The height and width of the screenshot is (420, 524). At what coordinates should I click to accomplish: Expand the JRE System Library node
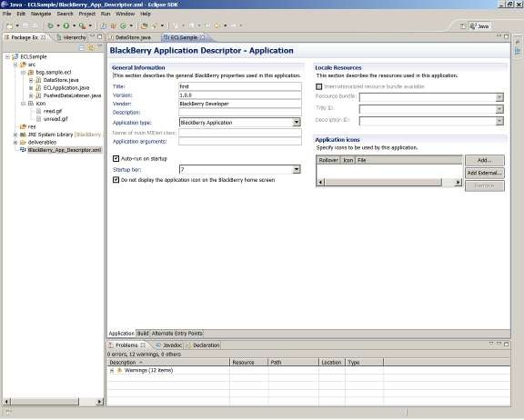point(15,135)
